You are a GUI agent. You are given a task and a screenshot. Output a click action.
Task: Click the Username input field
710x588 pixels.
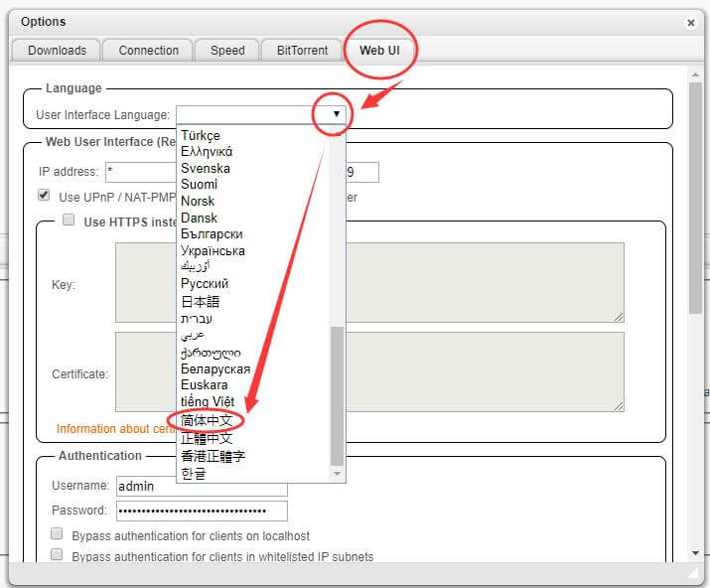201,487
